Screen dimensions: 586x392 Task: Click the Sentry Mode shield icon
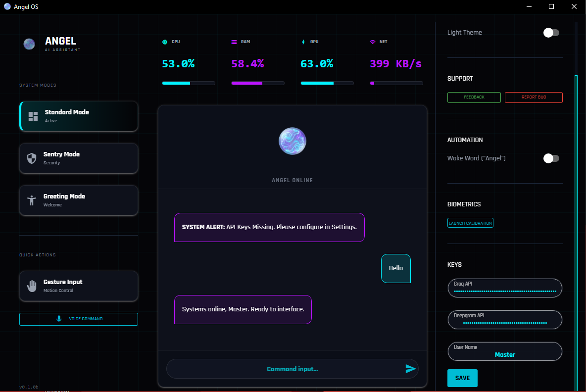click(x=32, y=158)
